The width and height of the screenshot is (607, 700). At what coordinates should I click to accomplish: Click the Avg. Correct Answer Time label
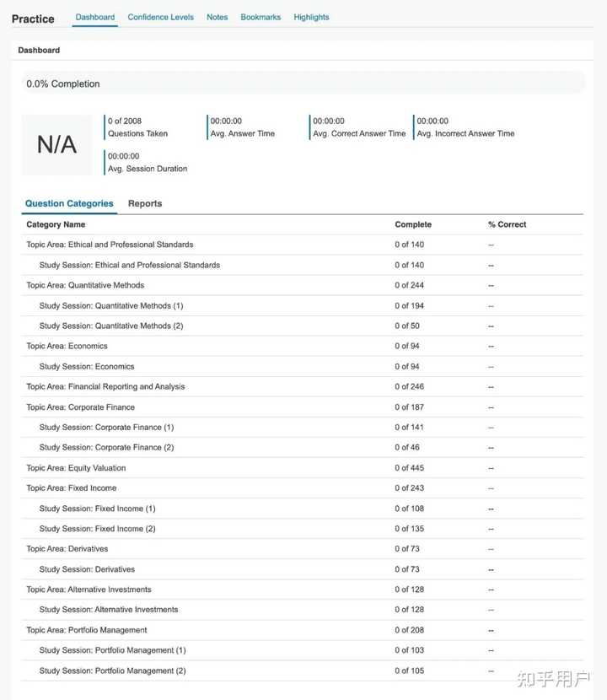coord(359,133)
